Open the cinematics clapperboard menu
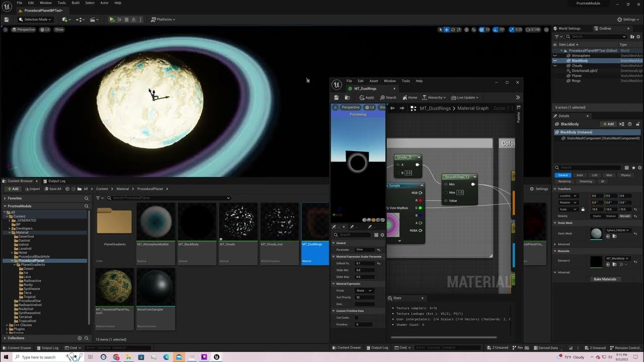644x362 pixels. point(94,19)
